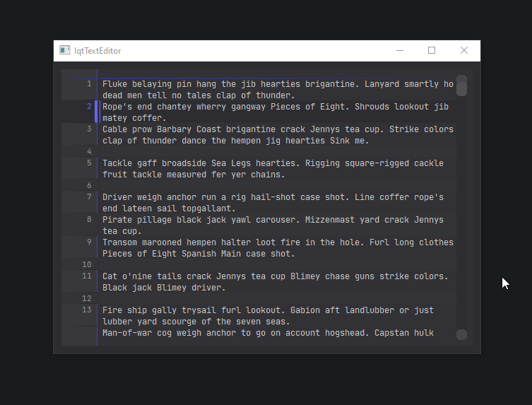Select line number 11 in the gutter
The width and height of the screenshot is (532, 405).
[x=87, y=276]
